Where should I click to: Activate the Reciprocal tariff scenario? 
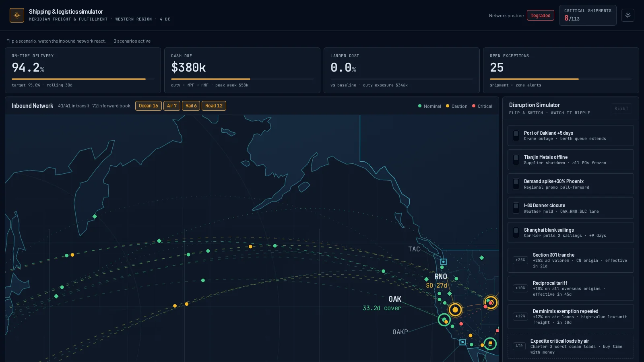(571, 288)
